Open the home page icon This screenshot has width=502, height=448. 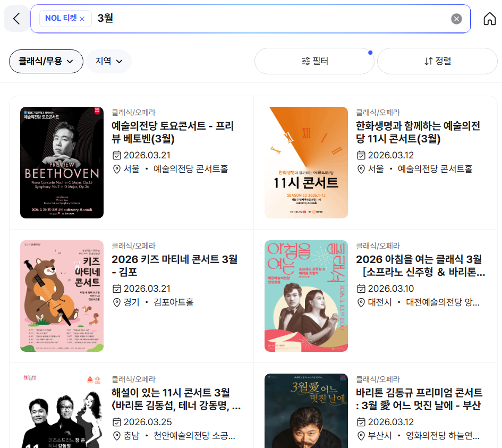click(489, 19)
